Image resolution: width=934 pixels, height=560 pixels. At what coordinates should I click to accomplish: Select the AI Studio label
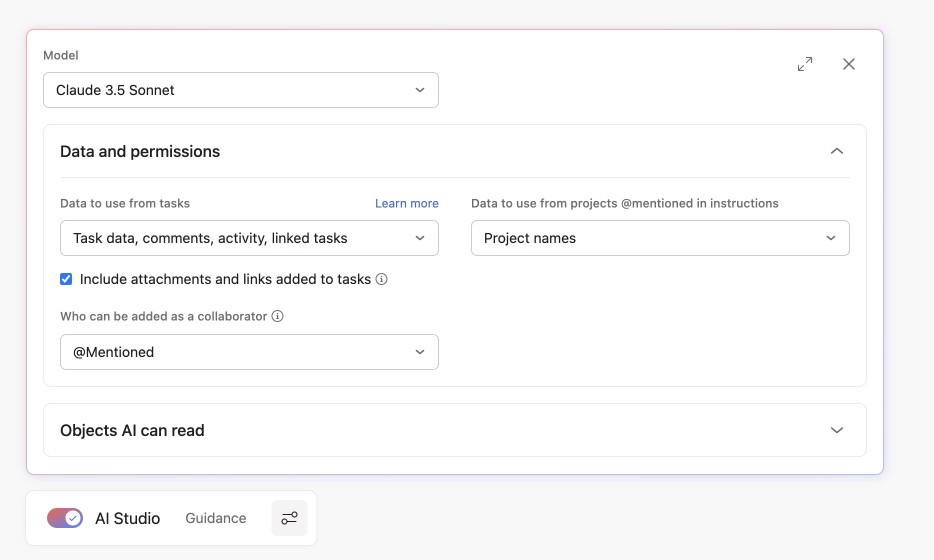pyautogui.click(x=127, y=518)
